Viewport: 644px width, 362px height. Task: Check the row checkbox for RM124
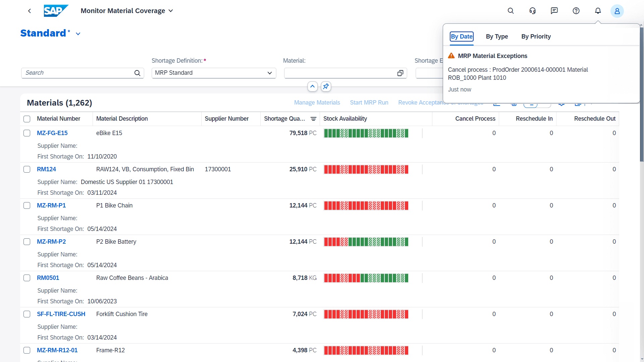click(x=27, y=169)
